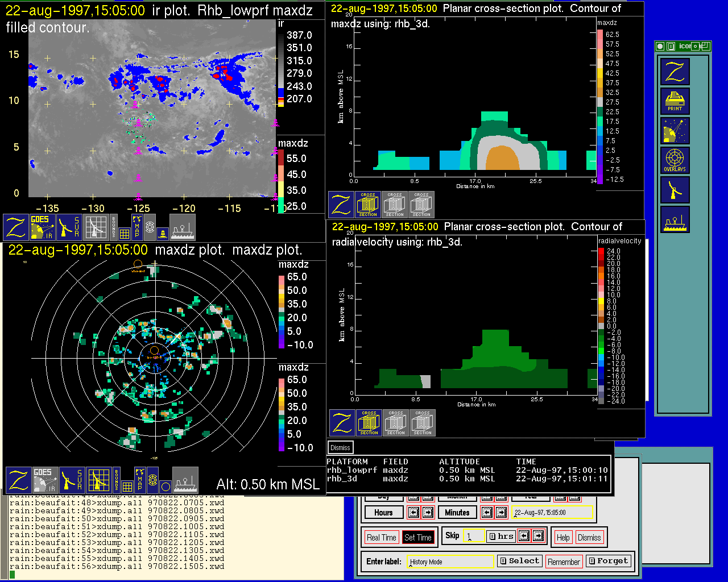The width and height of the screenshot is (728, 582).
Task: Select the SUR radar icon in the ir plot toolbar
Action: pyautogui.click(x=70, y=227)
